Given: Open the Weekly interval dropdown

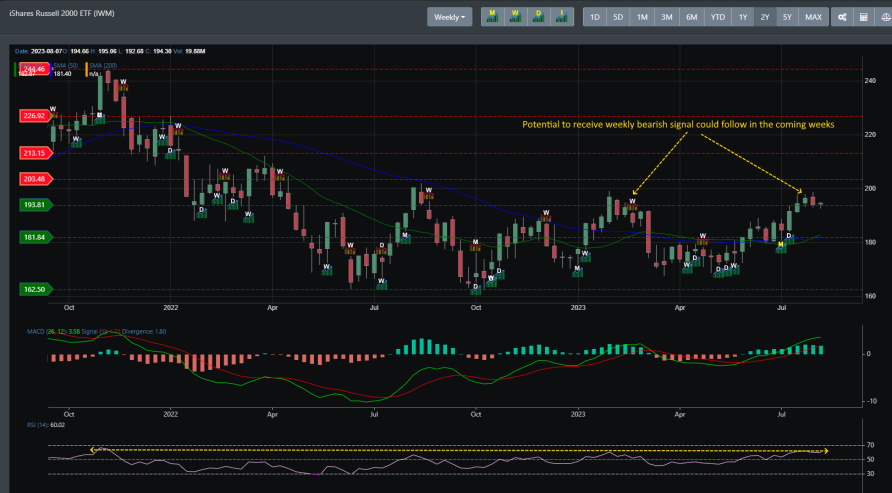Looking at the screenshot, I should [x=449, y=17].
